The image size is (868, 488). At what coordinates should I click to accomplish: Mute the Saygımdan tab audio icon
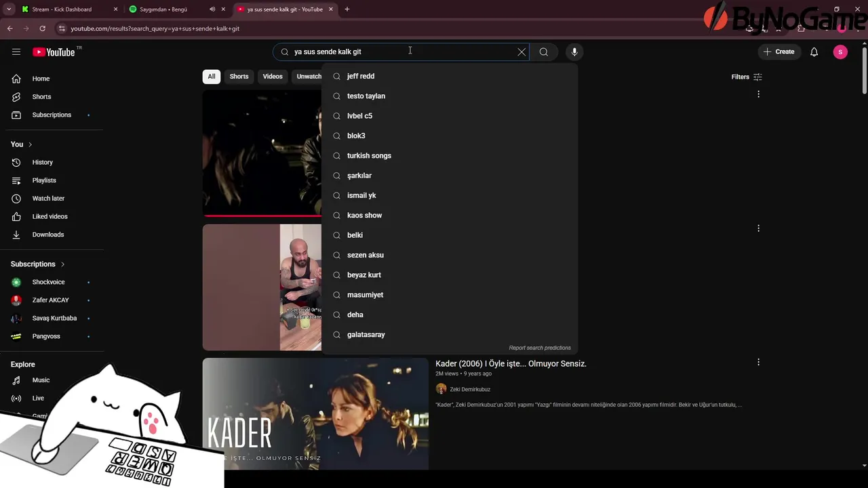coord(212,9)
